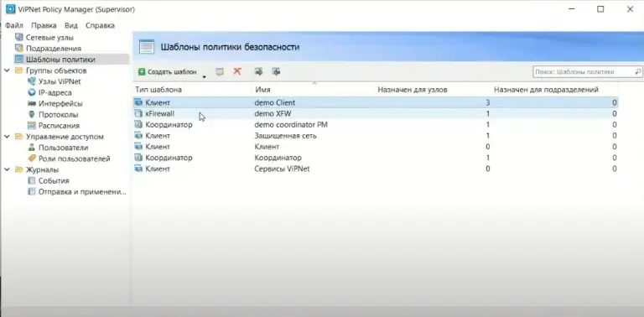
Task: Open the Вид menu
Action: 71,25
